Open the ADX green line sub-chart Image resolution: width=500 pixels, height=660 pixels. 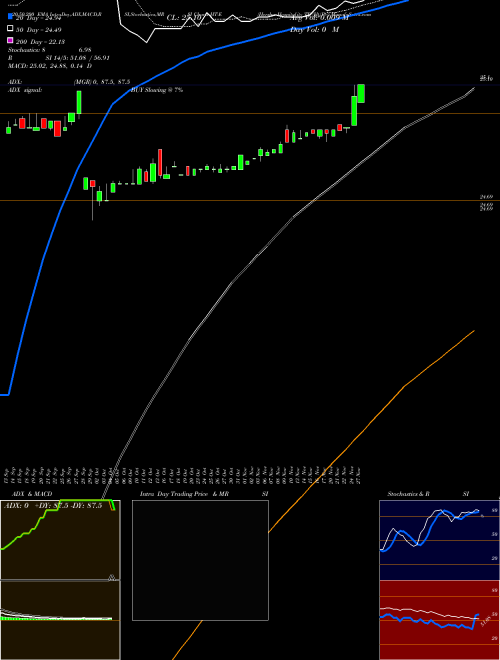(60, 540)
